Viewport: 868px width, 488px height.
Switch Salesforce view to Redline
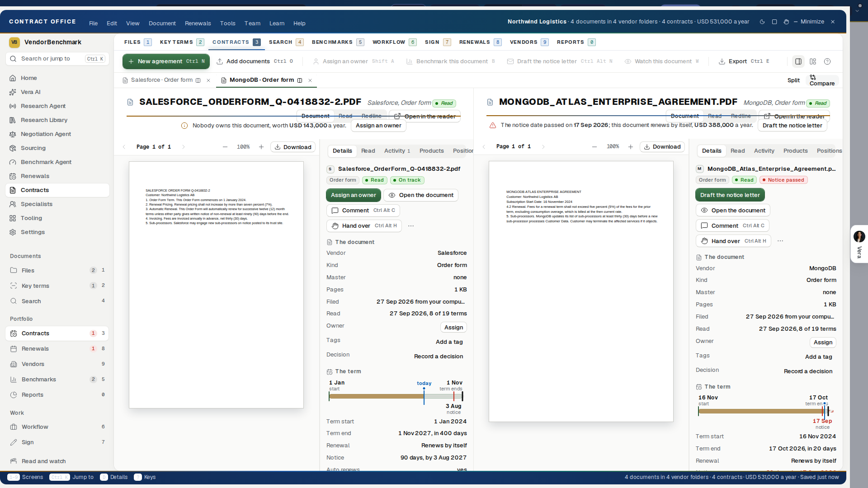coord(372,116)
